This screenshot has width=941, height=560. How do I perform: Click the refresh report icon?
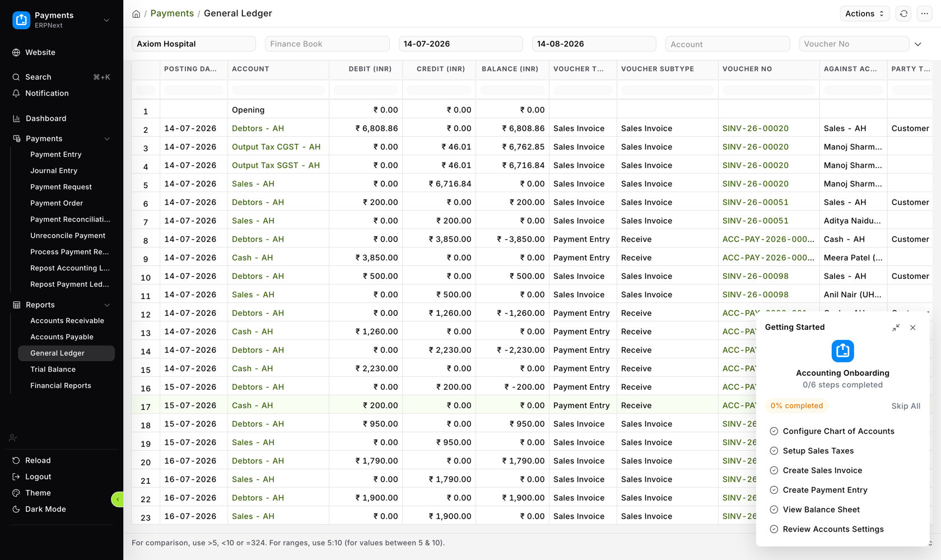click(903, 13)
